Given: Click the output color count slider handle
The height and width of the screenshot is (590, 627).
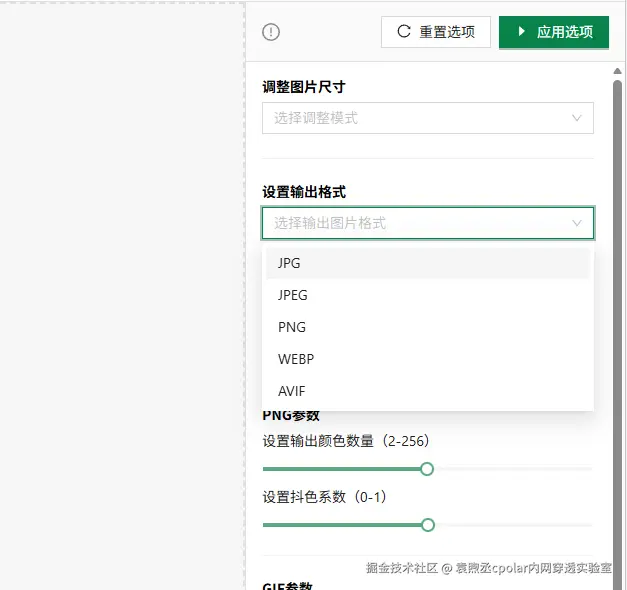Looking at the screenshot, I should point(427,469).
